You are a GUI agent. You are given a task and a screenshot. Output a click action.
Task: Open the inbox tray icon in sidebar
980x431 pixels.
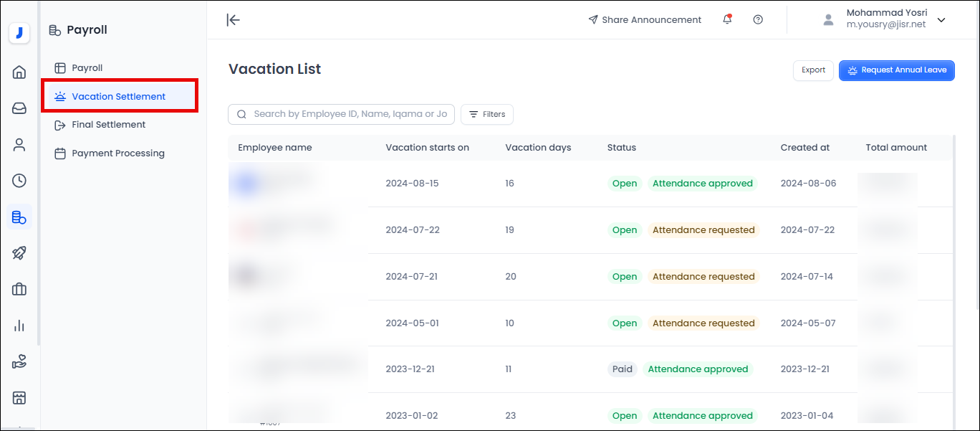(x=19, y=108)
